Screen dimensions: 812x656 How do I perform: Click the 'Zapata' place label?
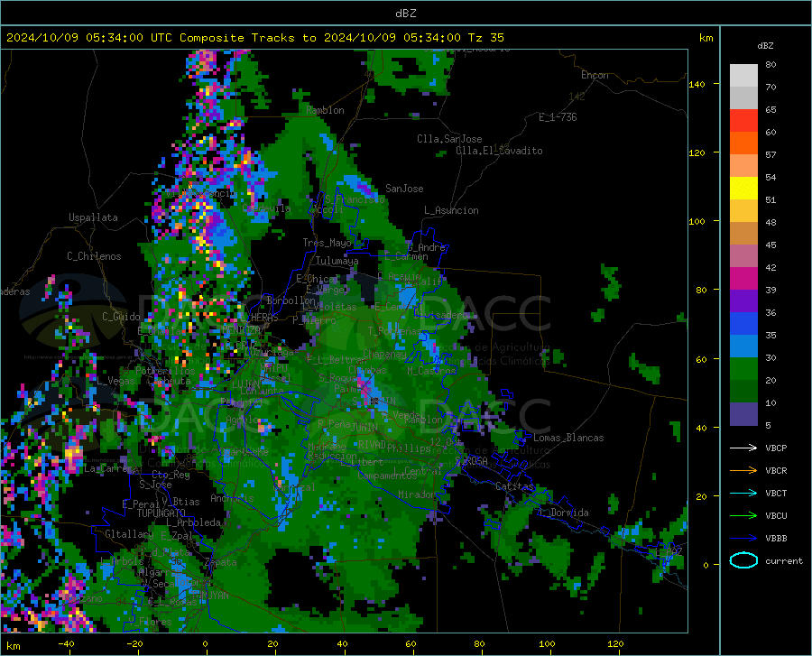tap(221, 562)
